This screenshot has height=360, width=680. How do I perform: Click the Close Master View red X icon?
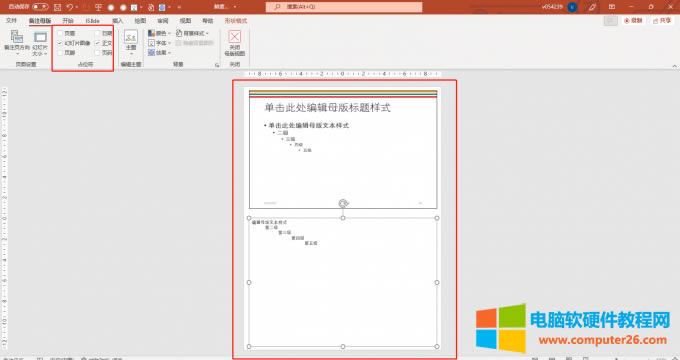click(x=235, y=37)
